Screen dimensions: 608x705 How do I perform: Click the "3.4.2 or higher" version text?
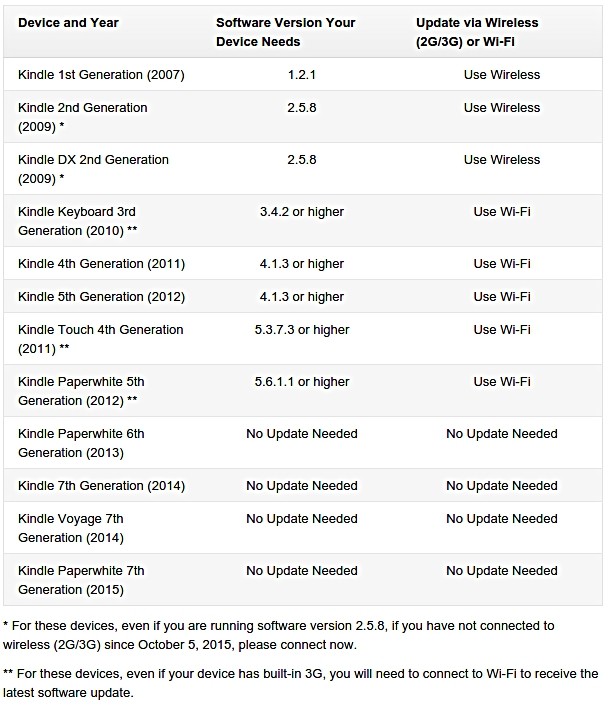click(x=301, y=212)
